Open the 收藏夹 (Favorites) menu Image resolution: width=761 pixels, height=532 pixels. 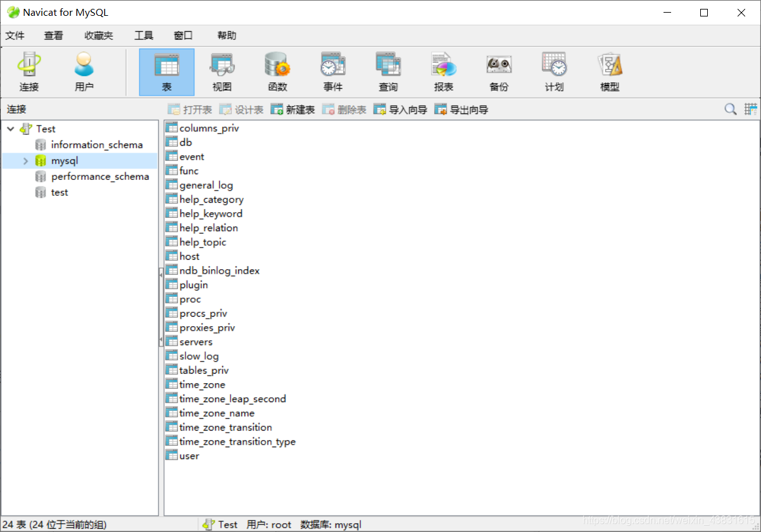tap(99, 35)
